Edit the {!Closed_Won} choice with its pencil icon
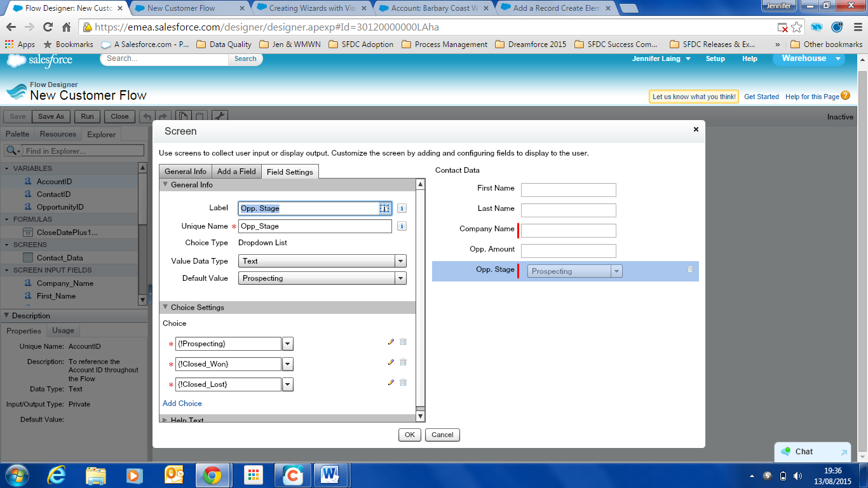Image resolution: width=868 pixels, height=488 pixels. tap(391, 362)
